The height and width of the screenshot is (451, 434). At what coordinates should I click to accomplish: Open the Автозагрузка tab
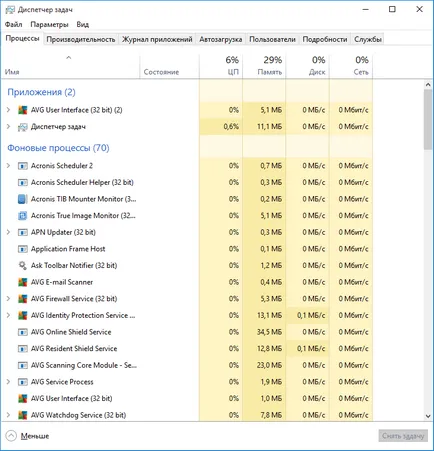pyautogui.click(x=221, y=39)
